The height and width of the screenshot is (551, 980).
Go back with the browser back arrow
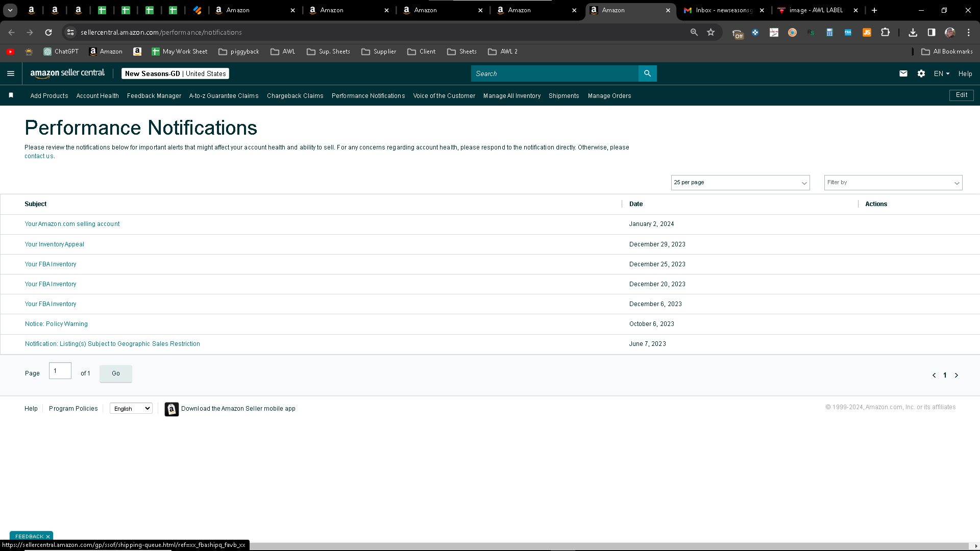pos(11,32)
